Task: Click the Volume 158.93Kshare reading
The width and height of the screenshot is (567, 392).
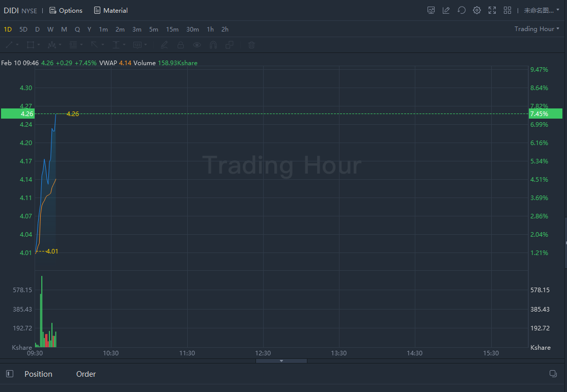Action: click(x=165, y=63)
